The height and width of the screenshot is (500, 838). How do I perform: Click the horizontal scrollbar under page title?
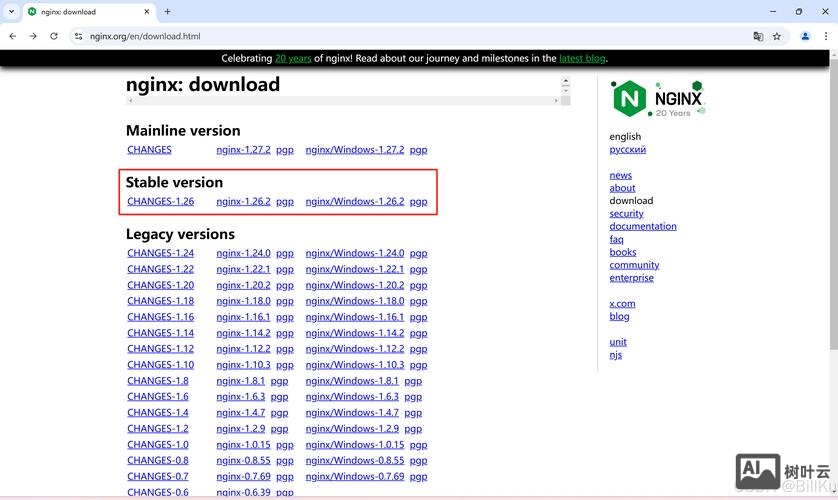(x=343, y=100)
